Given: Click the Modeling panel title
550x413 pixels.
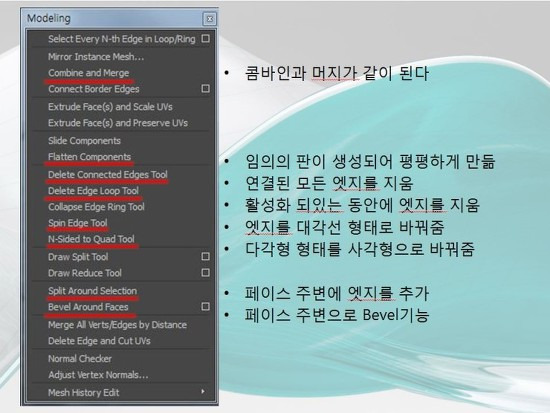Looking at the screenshot, I should point(49,18).
